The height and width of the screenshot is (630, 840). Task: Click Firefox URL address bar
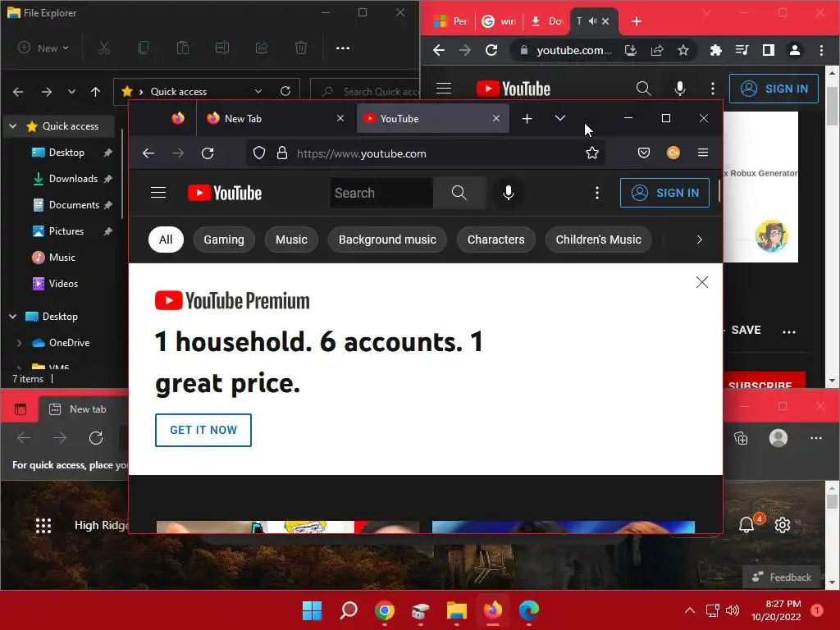(426, 153)
